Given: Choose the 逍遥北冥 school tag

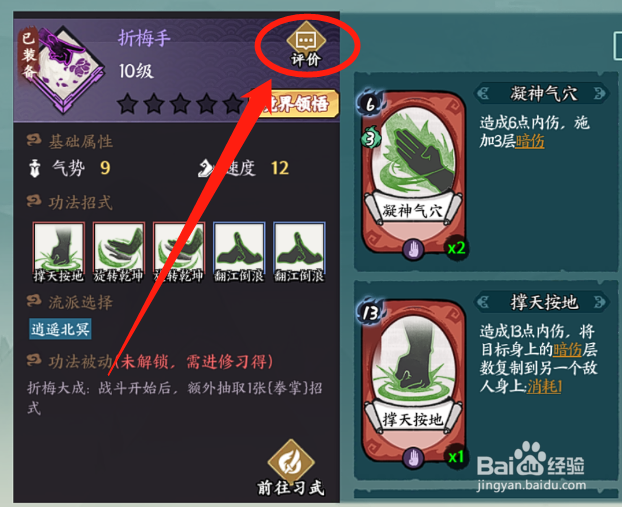Looking at the screenshot, I should pos(60,329).
